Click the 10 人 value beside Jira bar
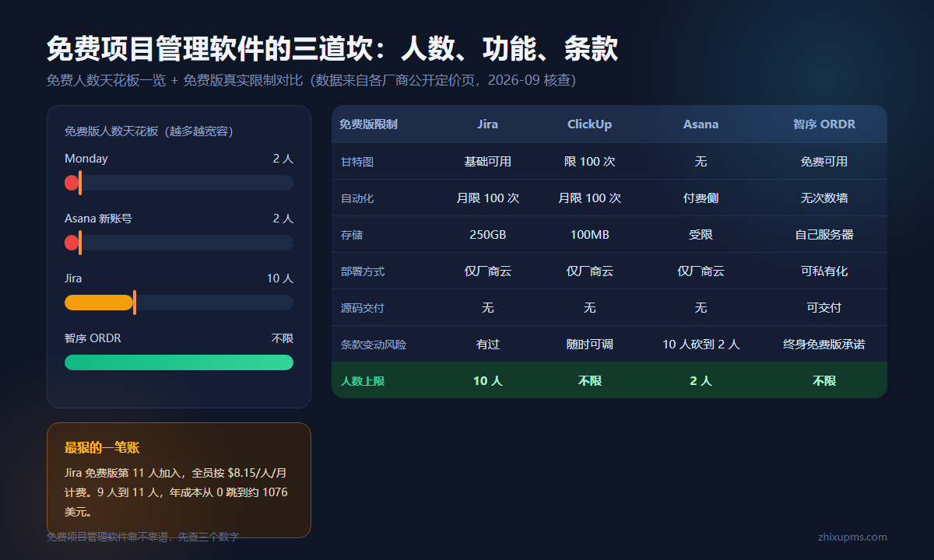934x560 pixels. click(280, 278)
